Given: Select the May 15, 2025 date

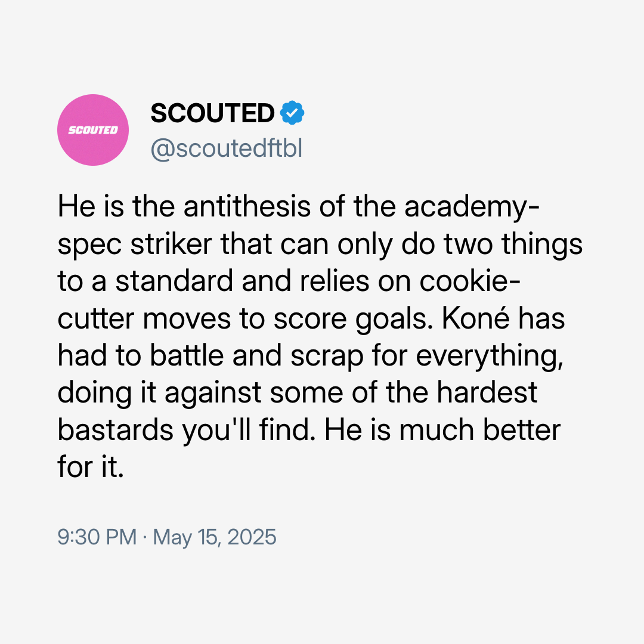Looking at the screenshot, I should click(215, 537).
